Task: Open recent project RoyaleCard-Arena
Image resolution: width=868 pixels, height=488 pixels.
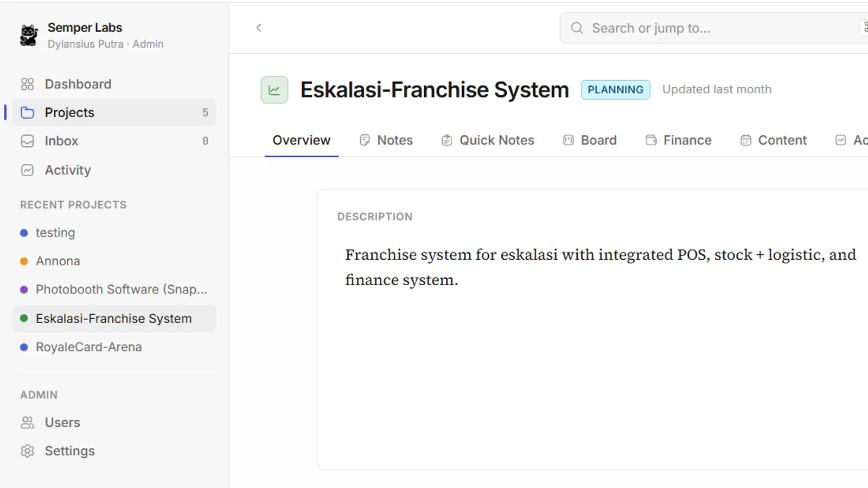Action: click(x=114, y=347)
